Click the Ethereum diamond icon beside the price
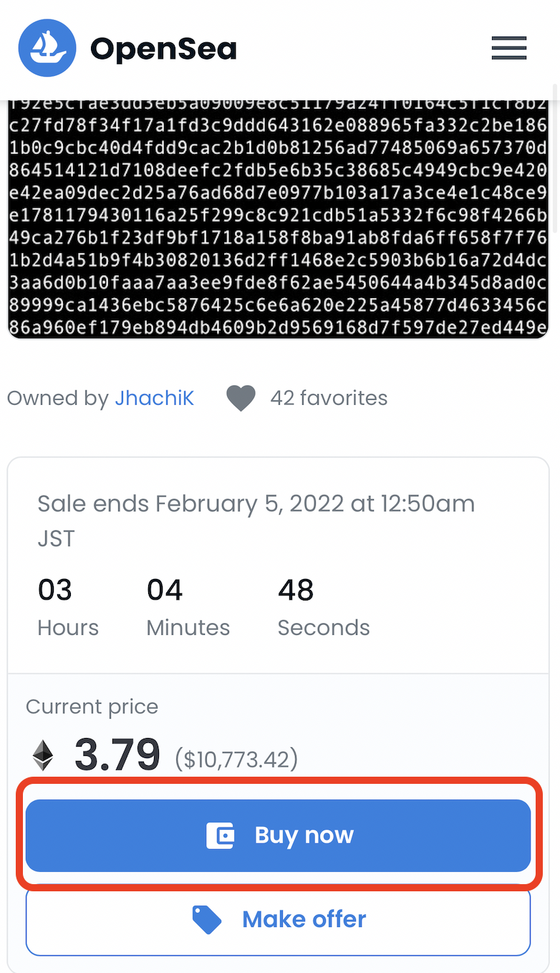 click(43, 756)
